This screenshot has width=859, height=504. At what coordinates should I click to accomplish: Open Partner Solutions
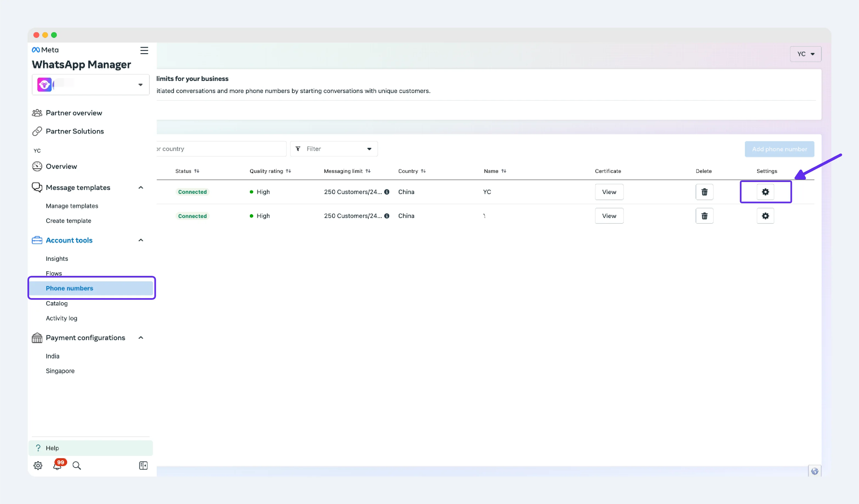coord(68,131)
